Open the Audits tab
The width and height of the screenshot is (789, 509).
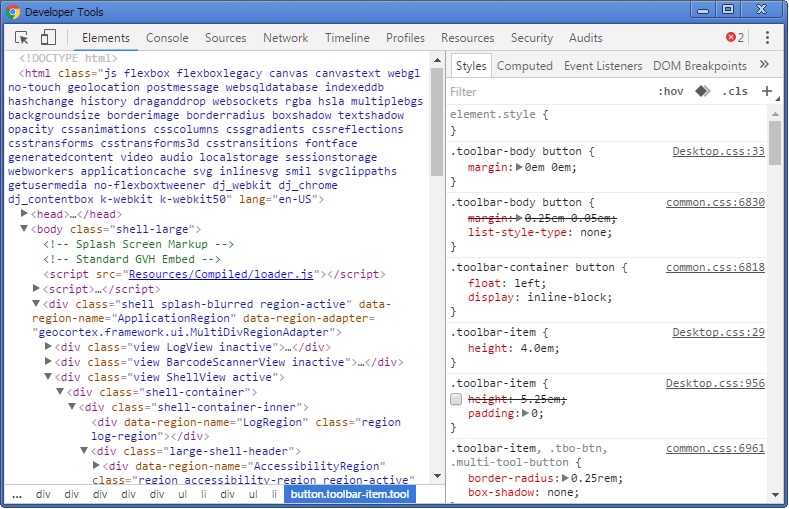[x=586, y=38]
